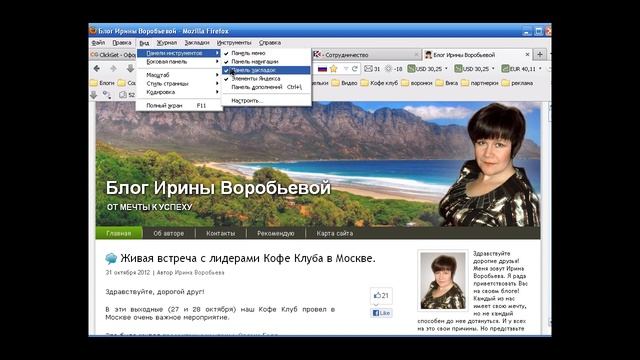Click the bookmark star icon
The height and width of the screenshot is (360, 640).
pos(333,69)
